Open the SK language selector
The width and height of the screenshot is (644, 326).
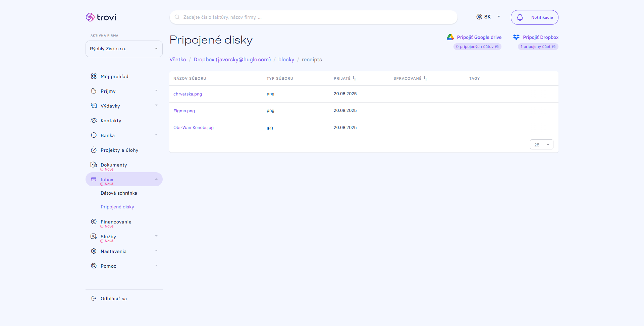coord(488,17)
